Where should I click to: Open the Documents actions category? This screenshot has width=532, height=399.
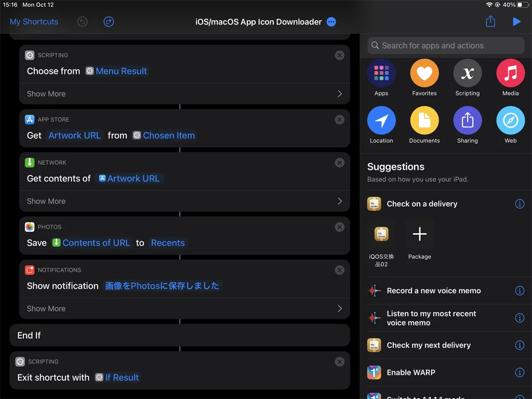tap(424, 125)
